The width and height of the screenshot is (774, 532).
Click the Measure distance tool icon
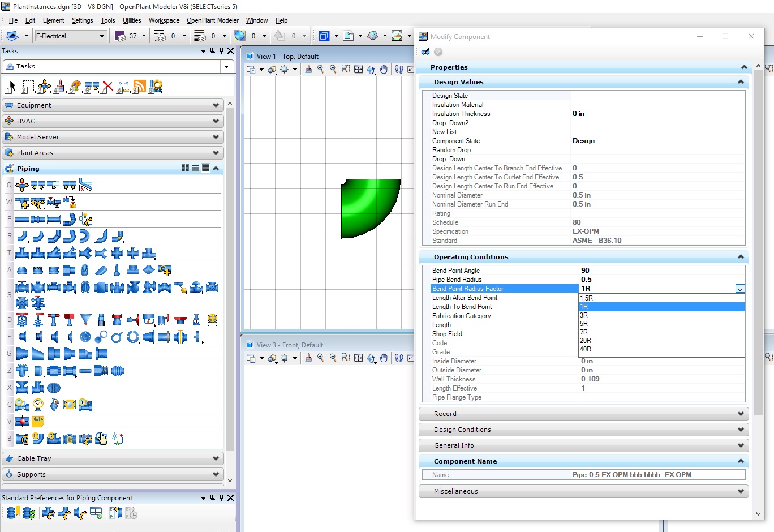tap(123, 87)
